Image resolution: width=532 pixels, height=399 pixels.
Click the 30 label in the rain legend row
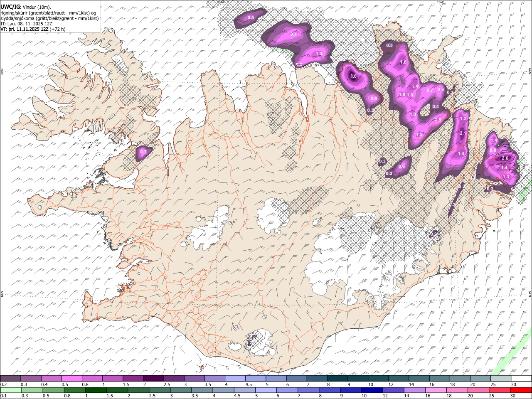[x=513, y=396]
